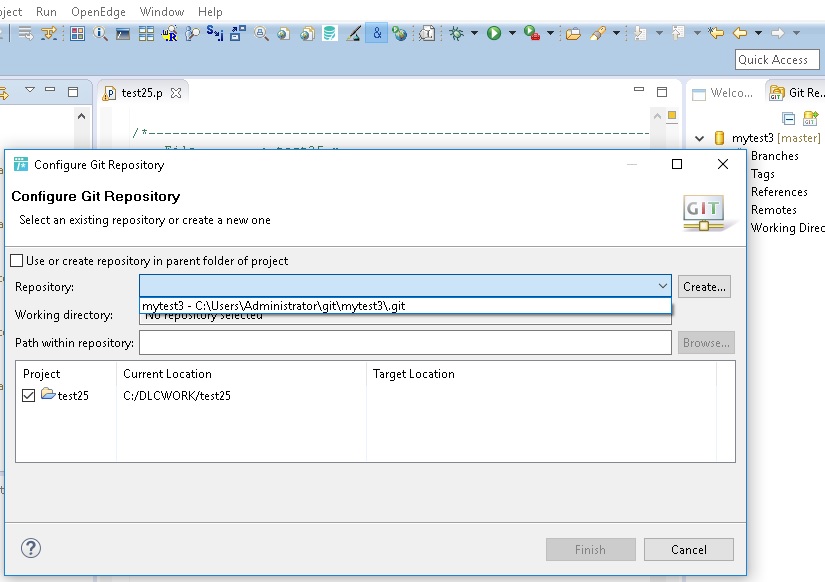This screenshot has width=825, height=582.
Task: Select the References node in Git Repositories
Action: 779,192
